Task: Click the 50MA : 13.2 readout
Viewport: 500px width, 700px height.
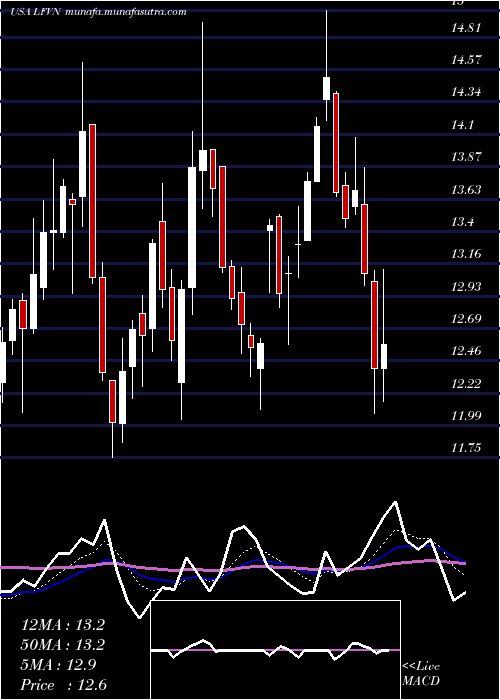Action: coord(63,645)
